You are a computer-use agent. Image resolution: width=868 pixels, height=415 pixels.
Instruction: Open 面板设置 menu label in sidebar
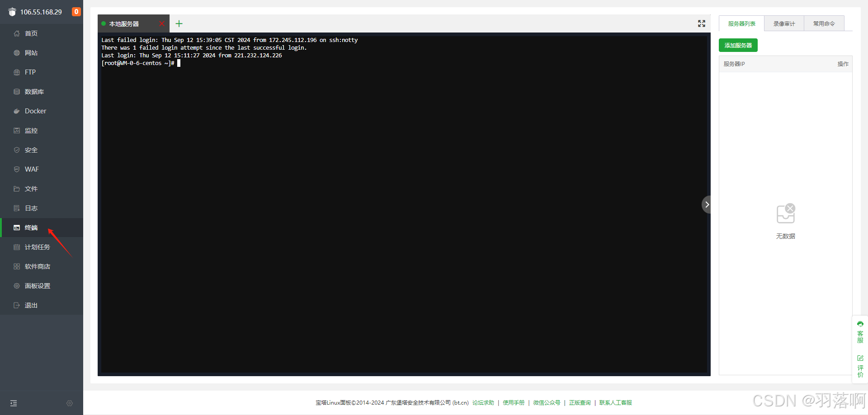tap(38, 286)
